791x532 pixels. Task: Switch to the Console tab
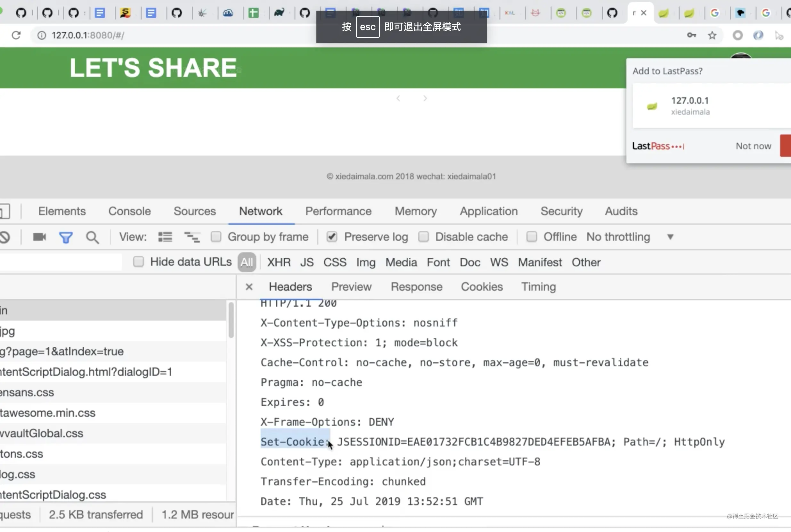click(x=129, y=211)
